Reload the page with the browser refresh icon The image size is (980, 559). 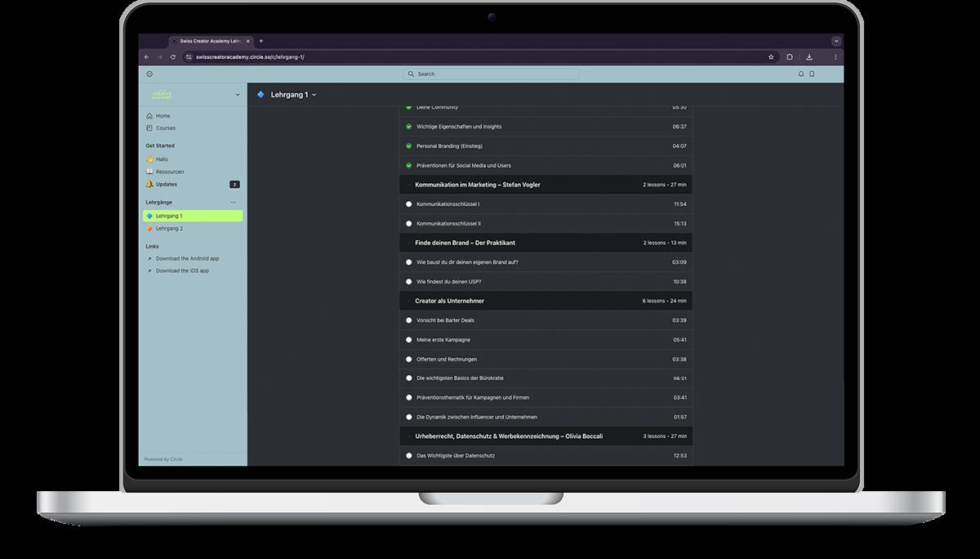pos(173,57)
